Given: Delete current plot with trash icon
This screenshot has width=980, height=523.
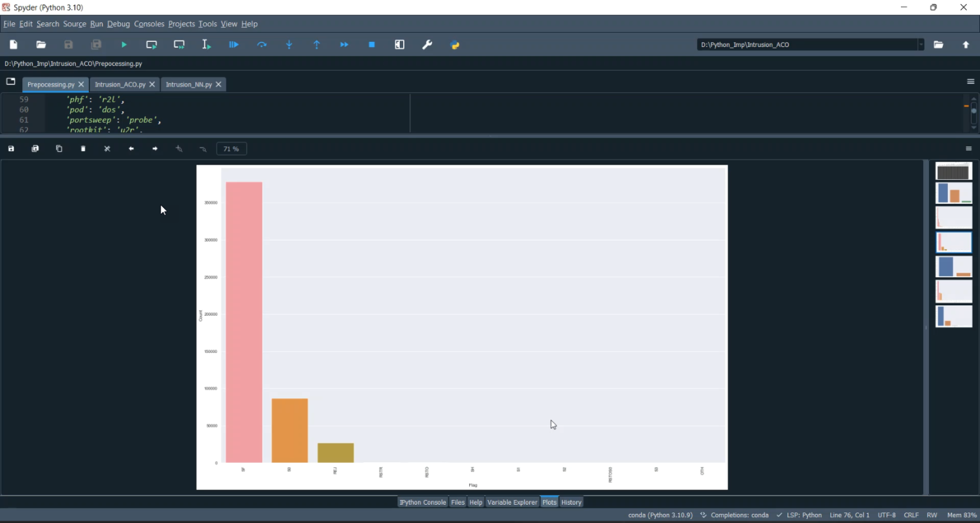Looking at the screenshot, I should 83,149.
